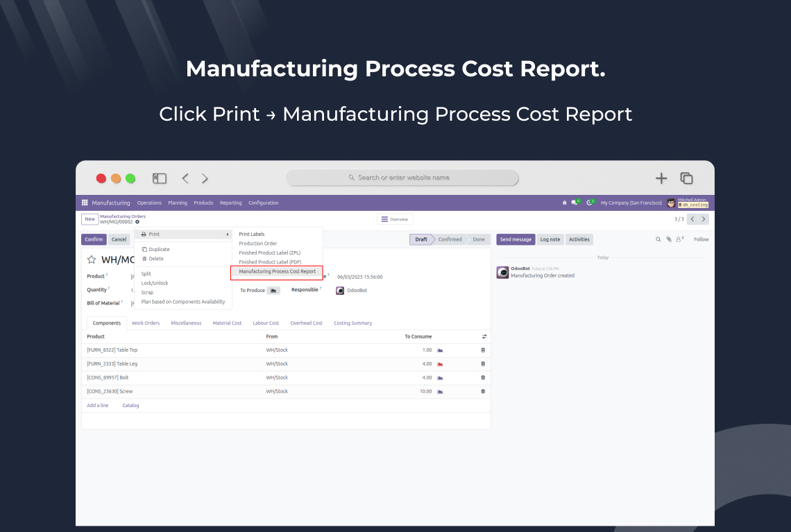The height and width of the screenshot is (532, 791).
Task: Click Send message in chatter
Action: point(516,239)
